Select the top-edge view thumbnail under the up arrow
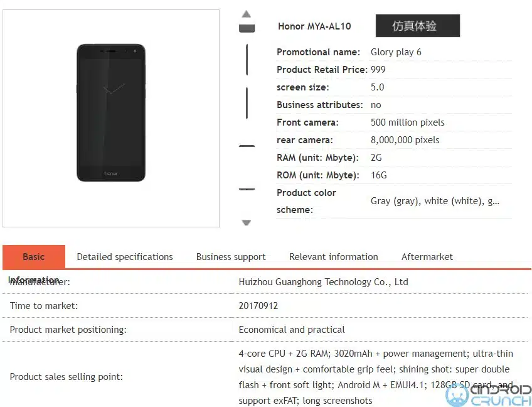 pos(247,28)
